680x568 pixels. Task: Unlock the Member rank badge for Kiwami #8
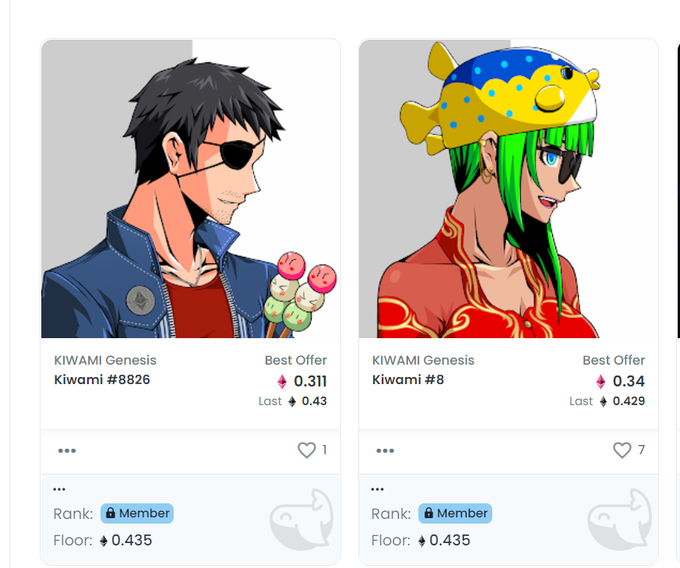(455, 513)
